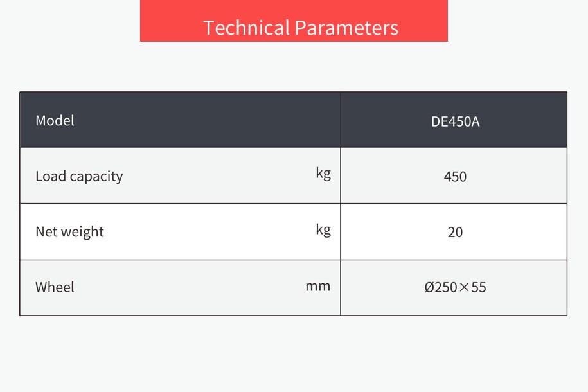Click the word "Load" in the table
This screenshot has width=588, height=392.
(x=50, y=176)
